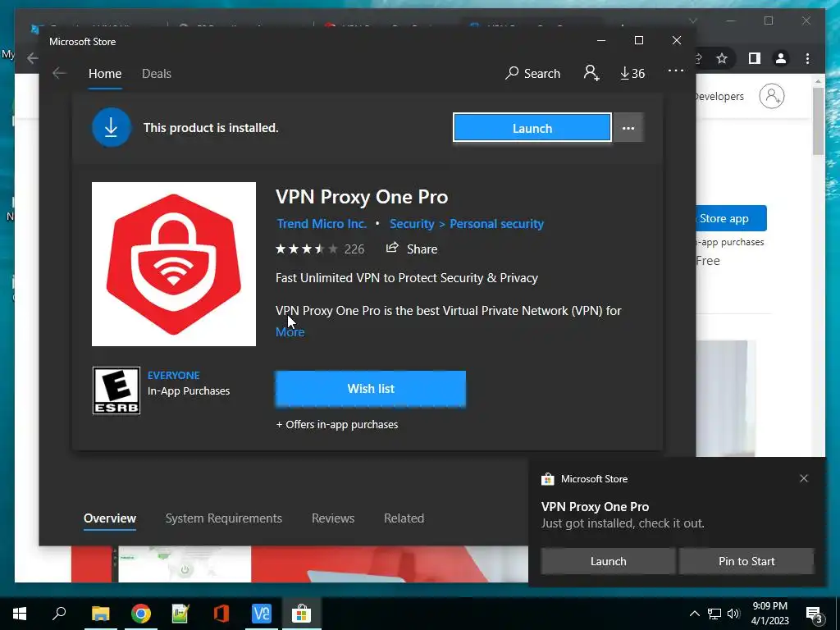Image resolution: width=840 pixels, height=630 pixels.
Task: Go back using the browser back arrow
Action: click(x=32, y=58)
